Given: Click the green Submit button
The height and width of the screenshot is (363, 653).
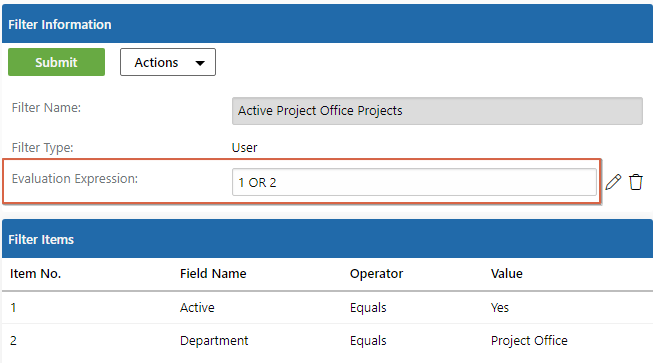Looking at the screenshot, I should pyautogui.click(x=56, y=62).
